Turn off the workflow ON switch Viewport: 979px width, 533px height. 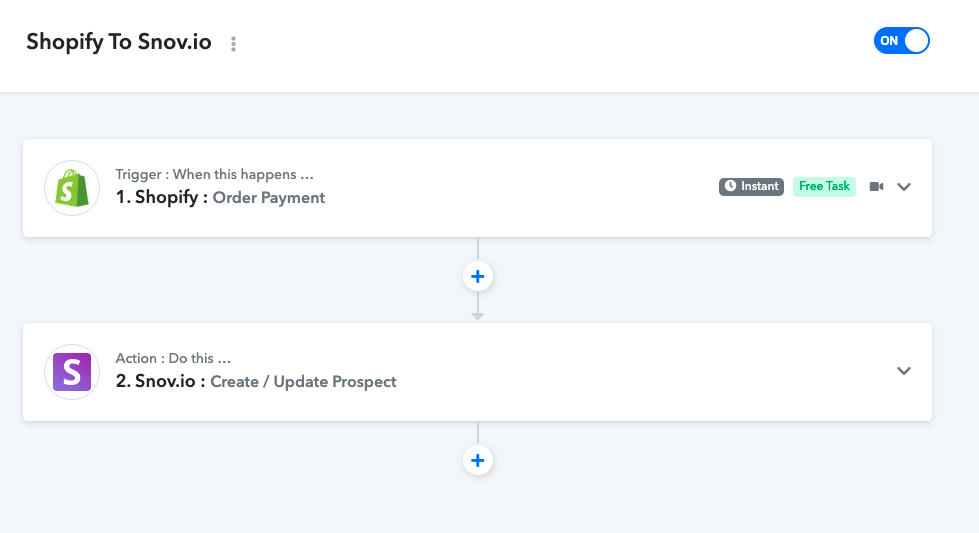point(902,41)
